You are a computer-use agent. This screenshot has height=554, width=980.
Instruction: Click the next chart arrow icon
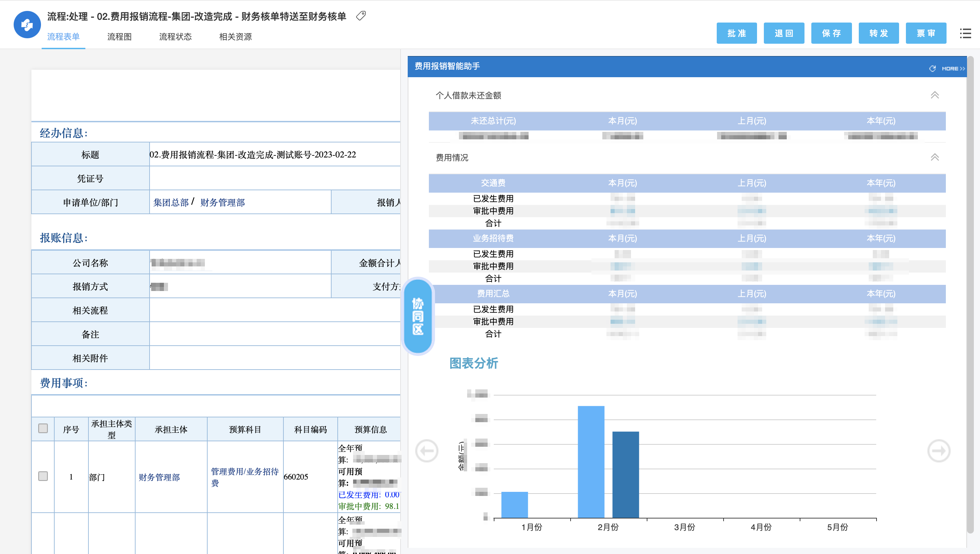(939, 451)
